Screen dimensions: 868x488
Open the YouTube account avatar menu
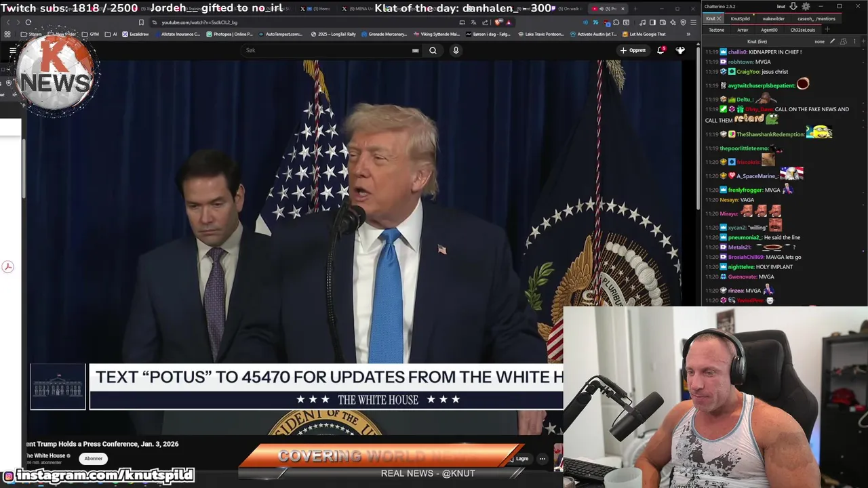pos(680,50)
